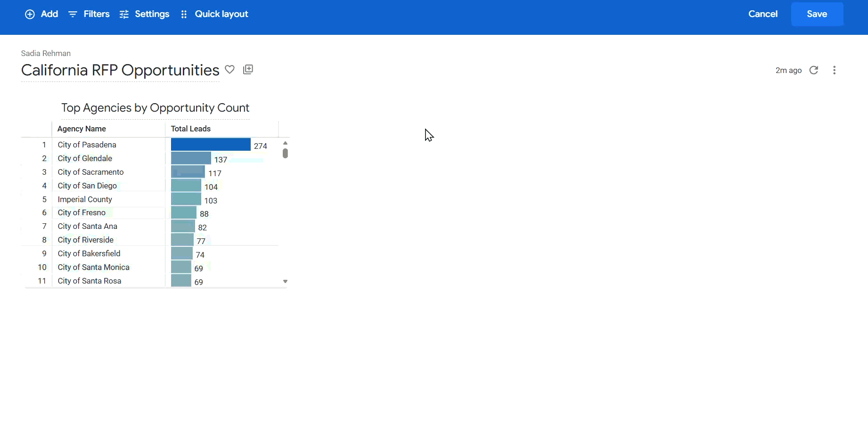Select the City of Riverside cell

86,240
